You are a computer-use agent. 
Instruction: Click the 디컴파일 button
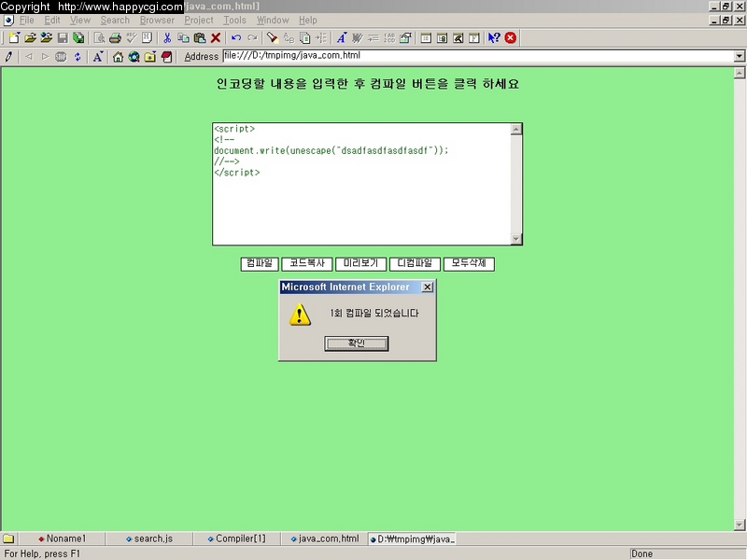pos(415,264)
